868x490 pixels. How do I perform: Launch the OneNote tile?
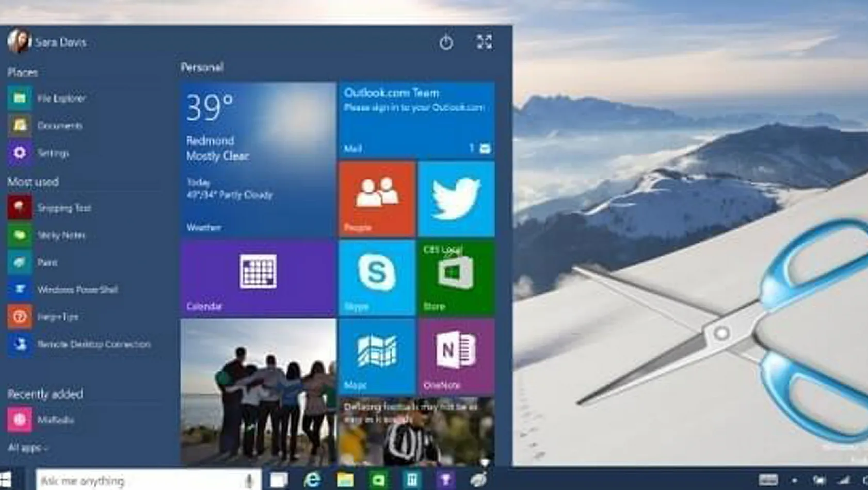[456, 357]
